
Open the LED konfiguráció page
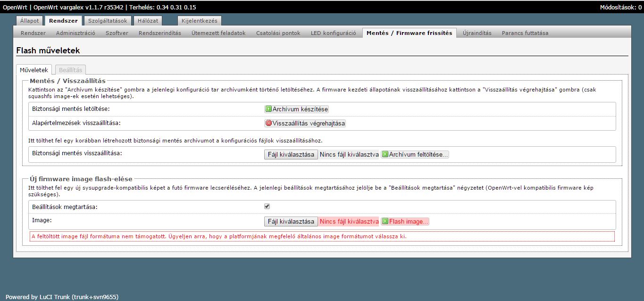pos(333,33)
